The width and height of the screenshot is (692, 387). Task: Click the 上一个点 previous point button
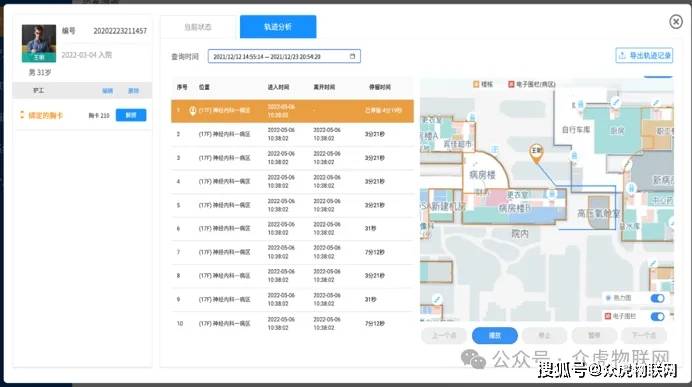click(444, 336)
